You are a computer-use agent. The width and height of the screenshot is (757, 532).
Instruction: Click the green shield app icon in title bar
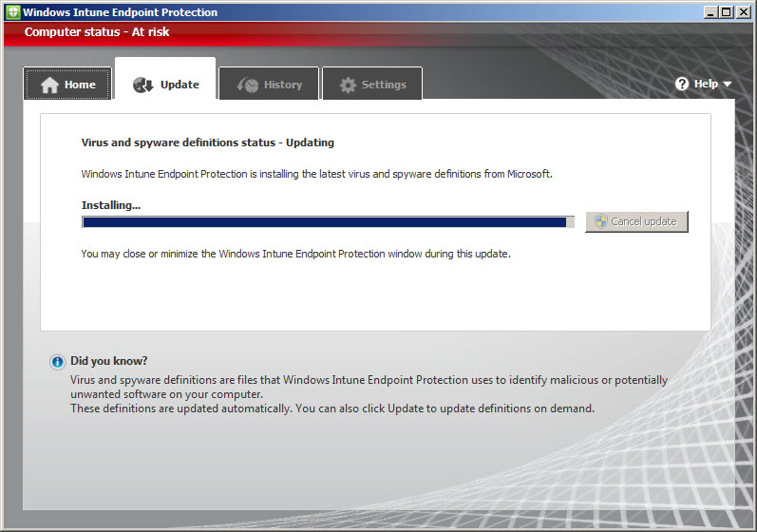pyautogui.click(x=13, y=12)
